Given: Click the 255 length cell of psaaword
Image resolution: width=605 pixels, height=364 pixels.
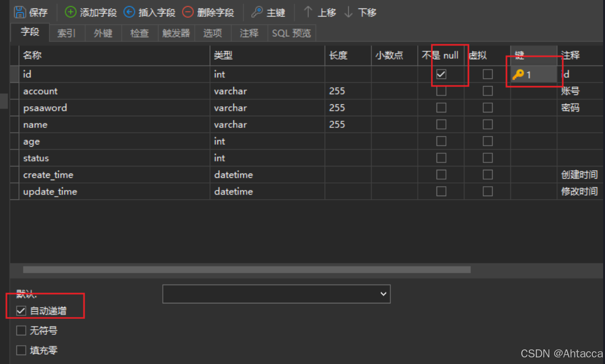Looking at the screenshot, I should (x=348, y=108).
